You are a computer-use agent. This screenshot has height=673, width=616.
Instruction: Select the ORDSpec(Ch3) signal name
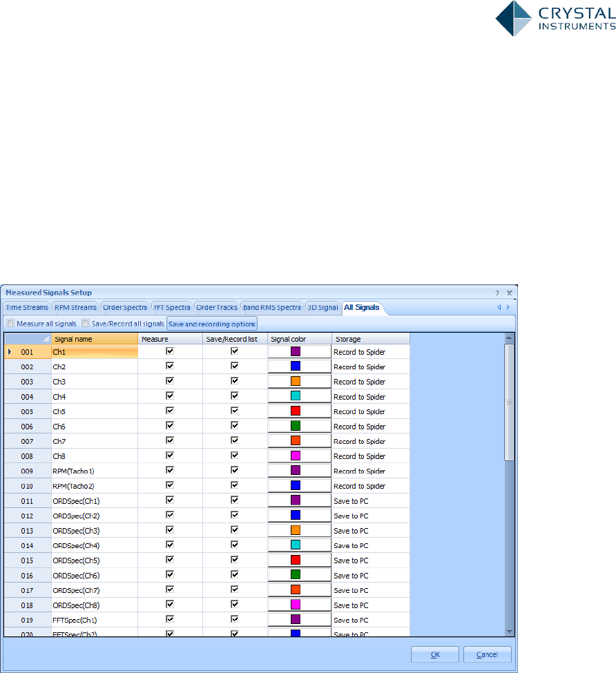[95, 531]
